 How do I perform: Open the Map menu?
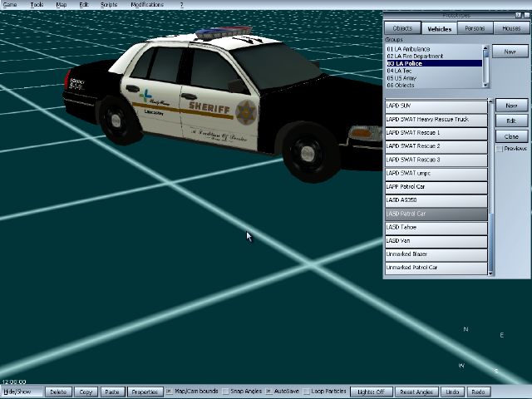pyautogui.click(x=61, y=5)
